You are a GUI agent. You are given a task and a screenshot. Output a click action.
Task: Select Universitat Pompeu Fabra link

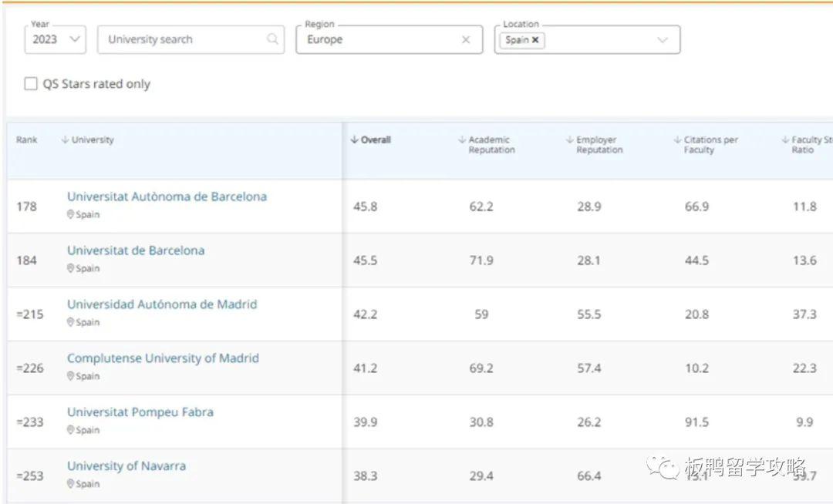coord(140,412)
